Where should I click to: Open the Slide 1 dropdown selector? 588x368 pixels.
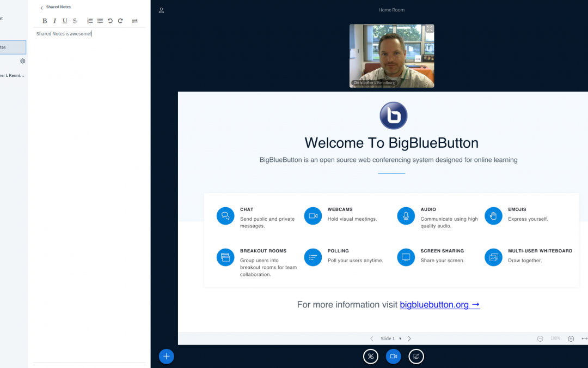click(x=391, y=339)
